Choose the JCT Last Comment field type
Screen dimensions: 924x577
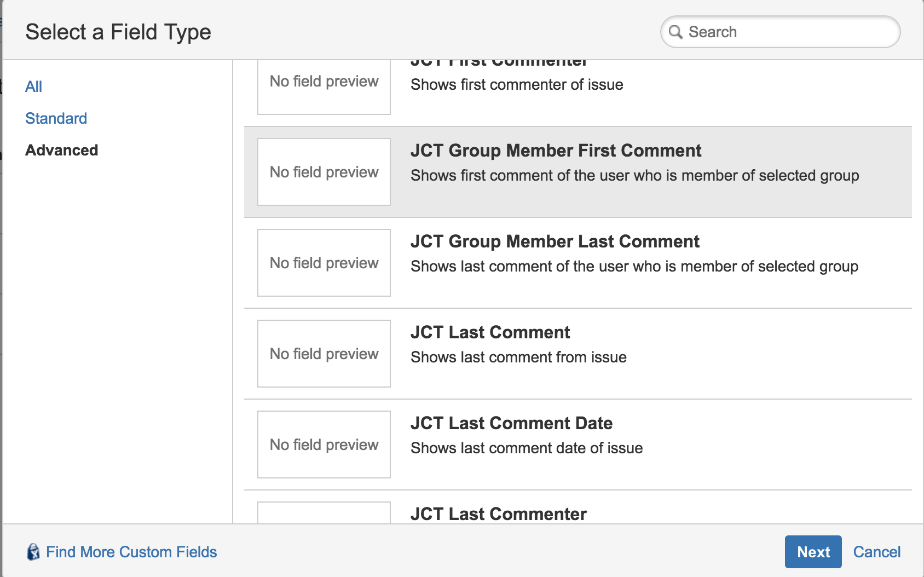pos(578,354)
